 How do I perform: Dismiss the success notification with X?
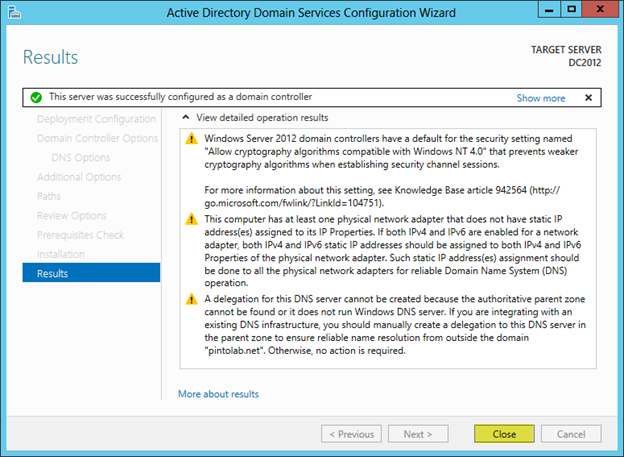pyautogui.click(x=588, y=98)
